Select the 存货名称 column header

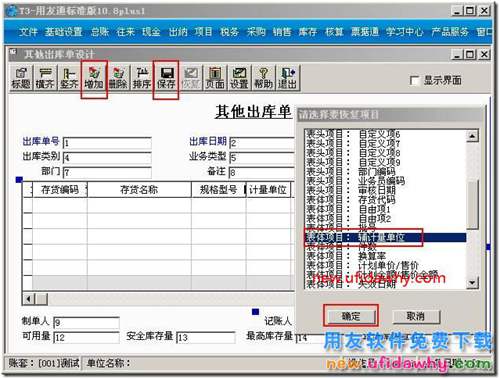pos(139,190)
